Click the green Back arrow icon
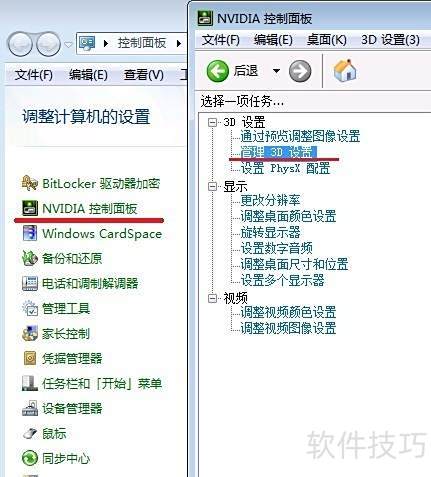 point(218,71)
